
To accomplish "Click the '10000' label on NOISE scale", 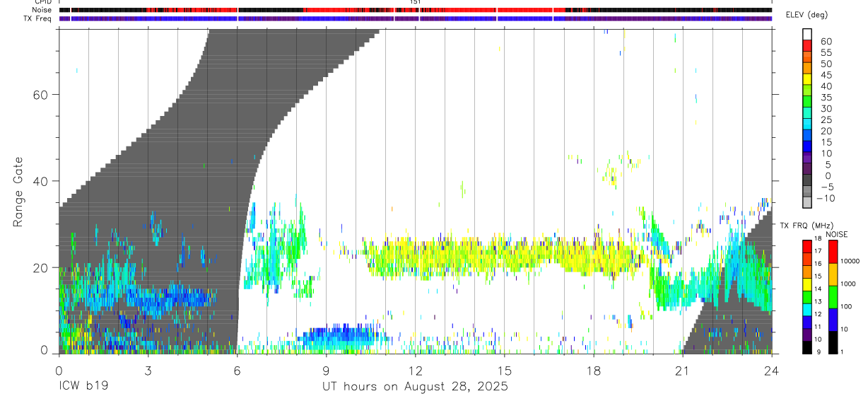I will coord(850,261).
